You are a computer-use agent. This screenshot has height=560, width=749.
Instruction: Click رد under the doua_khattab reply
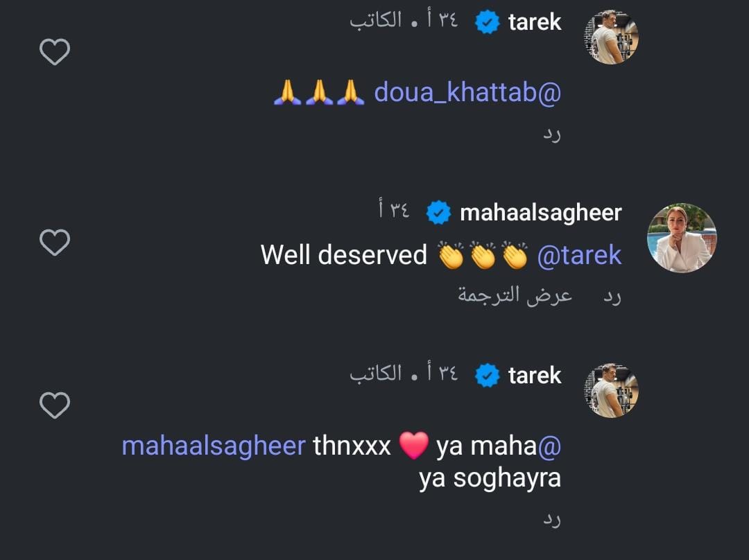click(x=552, y=135)
